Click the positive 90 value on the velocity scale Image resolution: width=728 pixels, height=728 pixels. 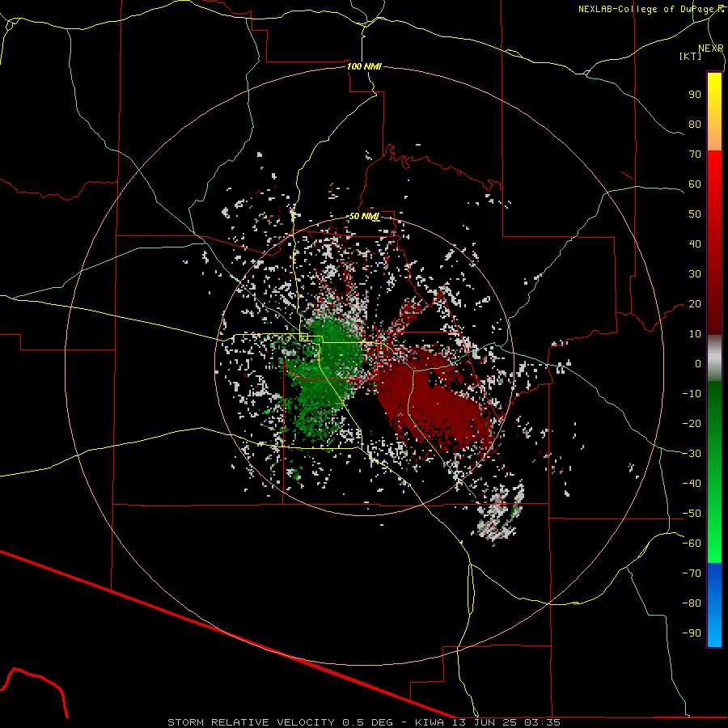695,95
